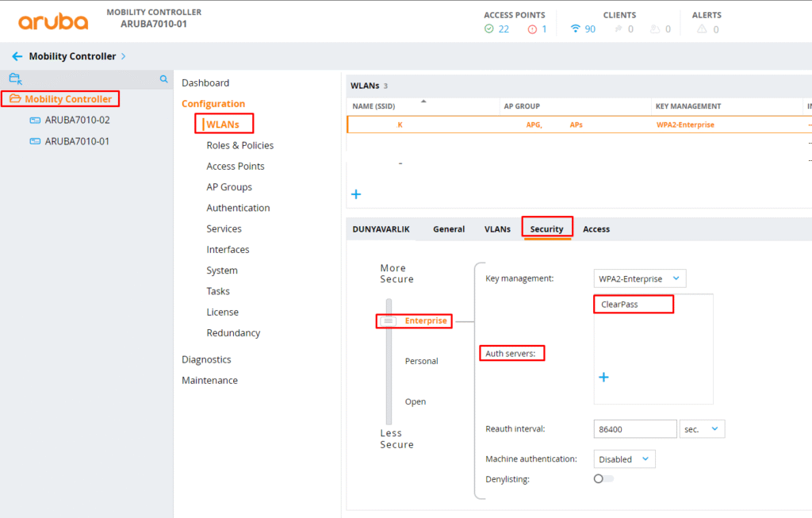Add an auth server with the plus icon

click(x=603, y=378)
